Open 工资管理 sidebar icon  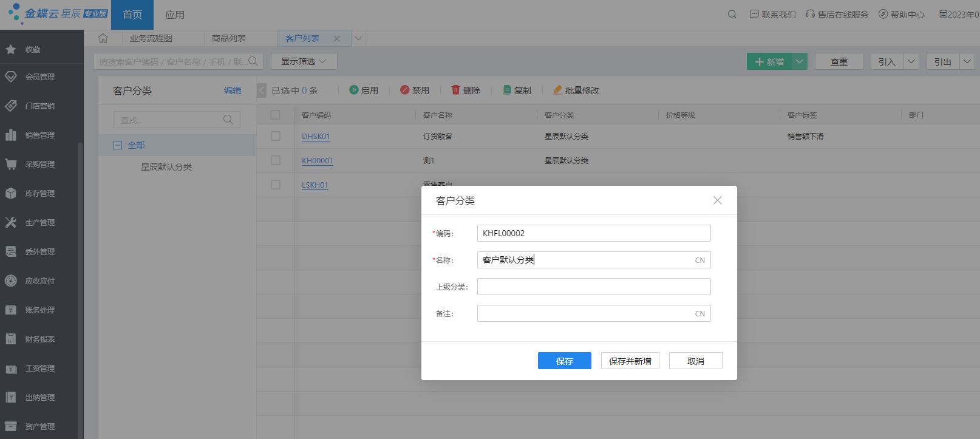(x=11, y=368)
